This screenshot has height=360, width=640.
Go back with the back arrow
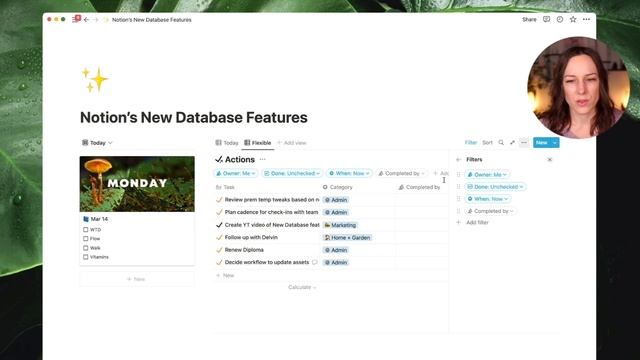[x=86, y=20]
